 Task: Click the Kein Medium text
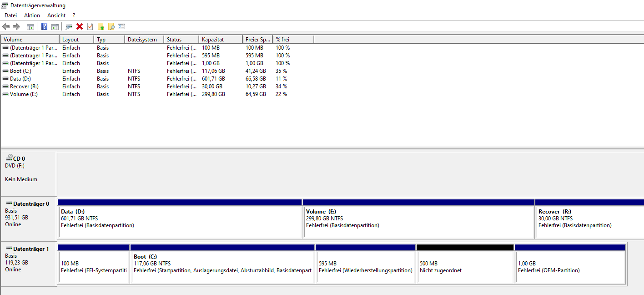21,179
